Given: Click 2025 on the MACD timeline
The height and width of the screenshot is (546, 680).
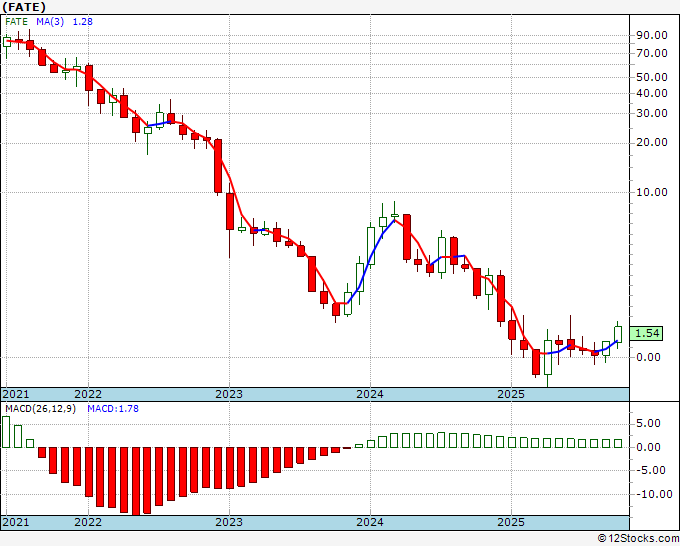Looking at the screenshot, I should (x=511, y=522).
